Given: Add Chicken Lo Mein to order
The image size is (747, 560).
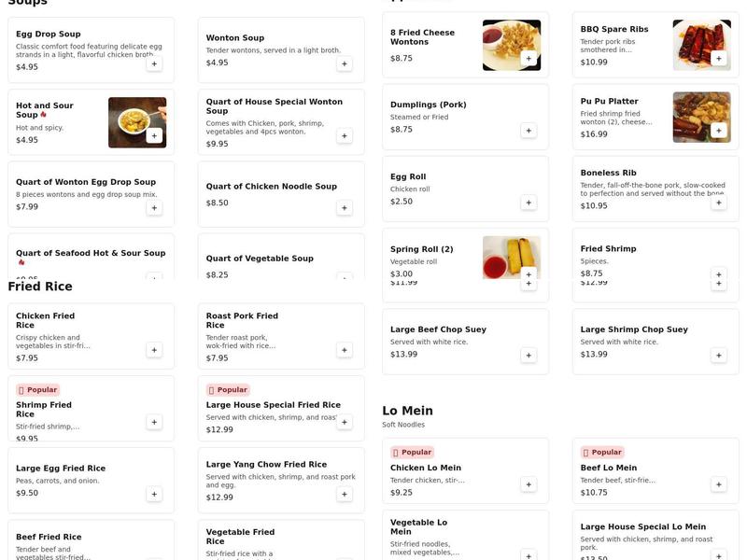Looking at the screenshot, I should click(529, 484).
